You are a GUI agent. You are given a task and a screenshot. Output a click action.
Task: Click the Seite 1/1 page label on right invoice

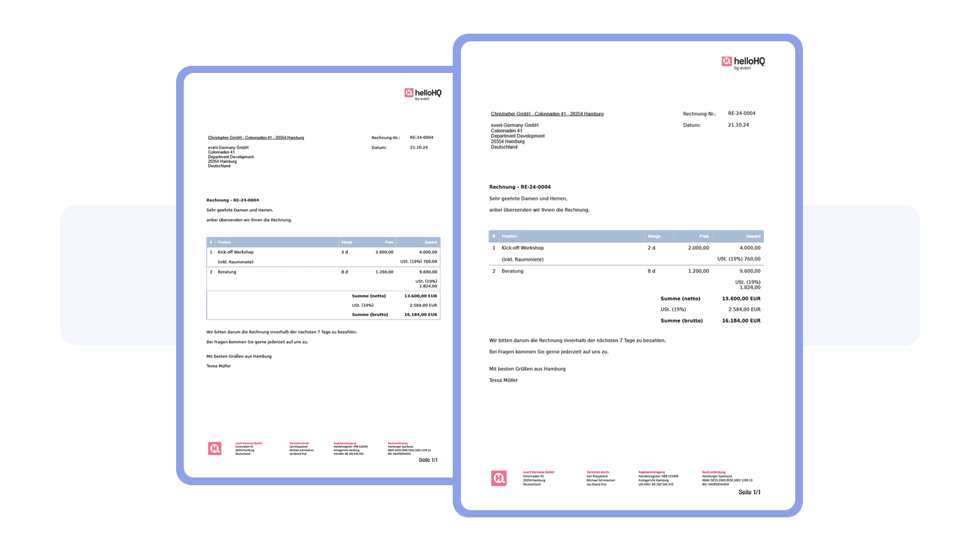click(x=749, y=492)
